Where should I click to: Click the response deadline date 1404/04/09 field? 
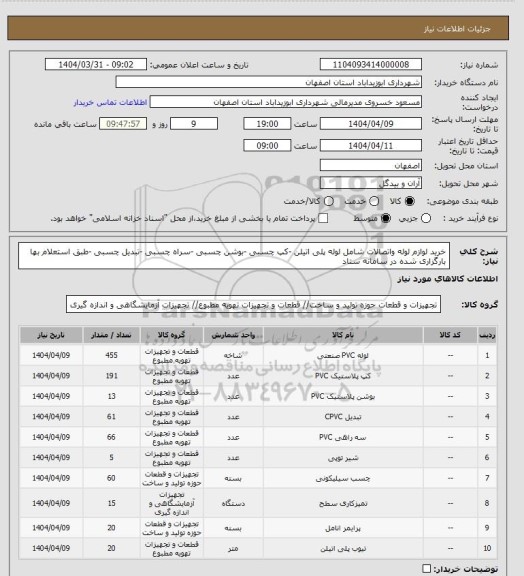pos(371,124)
